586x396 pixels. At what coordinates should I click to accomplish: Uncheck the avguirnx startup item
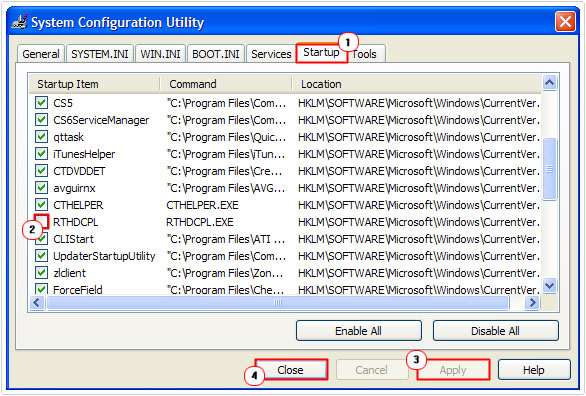41,188
